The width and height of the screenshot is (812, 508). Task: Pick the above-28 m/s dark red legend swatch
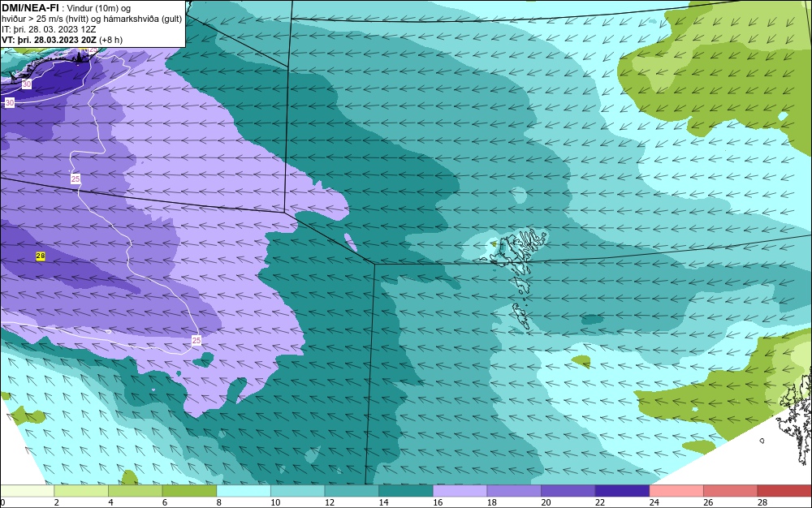click(x=784, y=491)
